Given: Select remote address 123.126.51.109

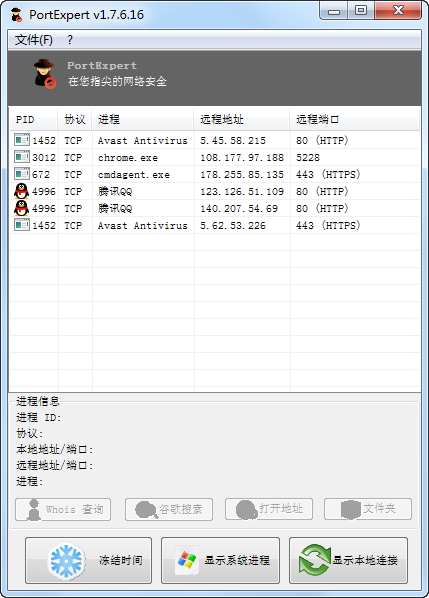Looking at the screenshot, I should pyautogui.click(x=242, y=191).
